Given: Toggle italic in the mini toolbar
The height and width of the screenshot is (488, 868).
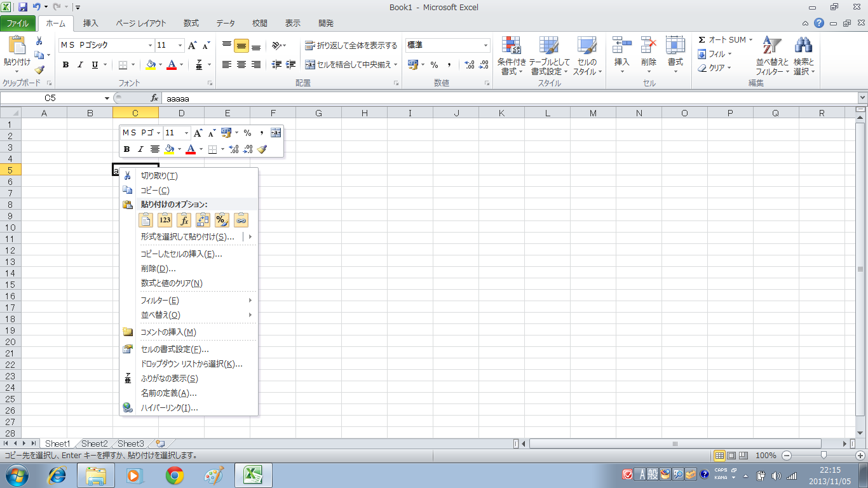Looking at the screenshot, I should click(x=140, y=149).
